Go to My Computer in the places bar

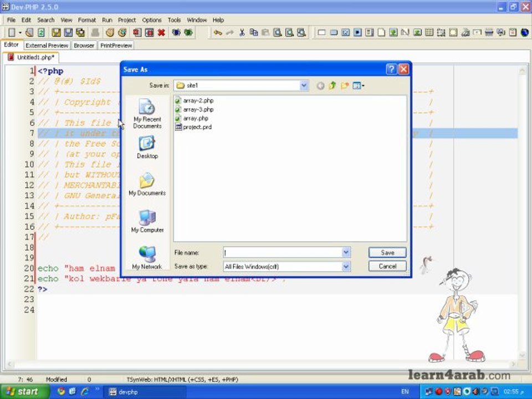(147, 221)
